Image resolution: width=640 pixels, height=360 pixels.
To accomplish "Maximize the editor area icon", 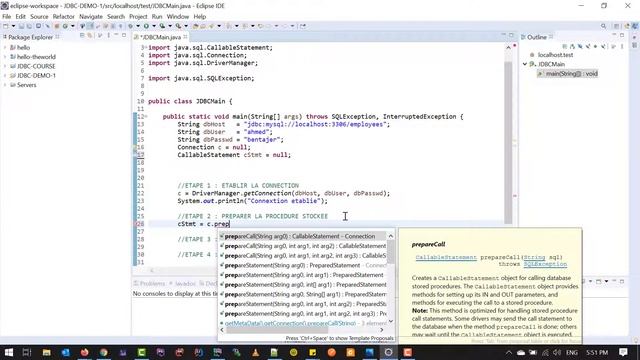I will click(511, 36).
